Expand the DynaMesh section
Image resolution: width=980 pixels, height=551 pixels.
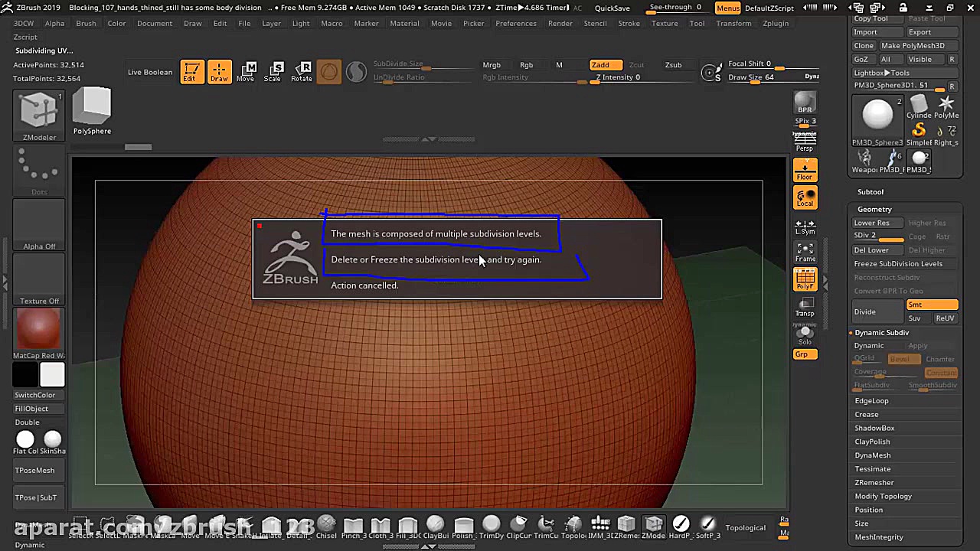point(872,455)
